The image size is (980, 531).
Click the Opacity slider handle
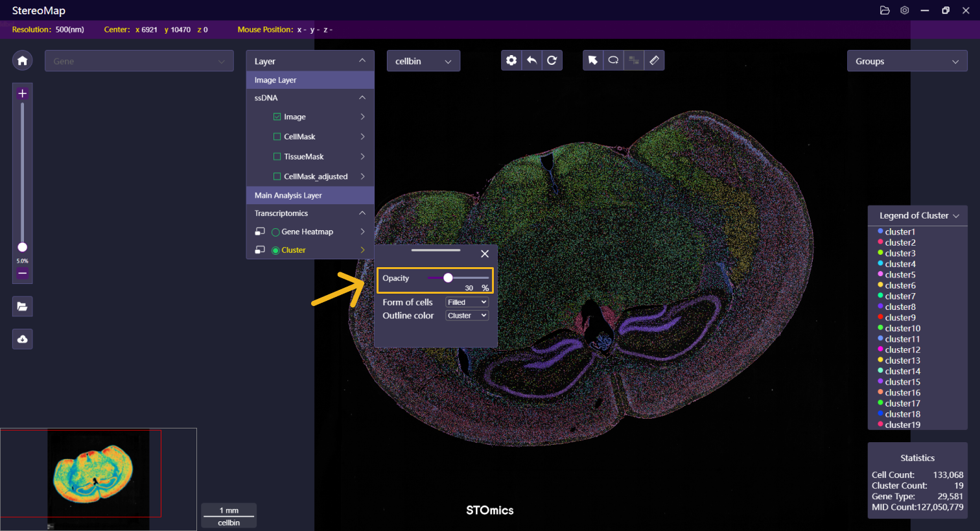pyautogui.click(x=448, y=277)
